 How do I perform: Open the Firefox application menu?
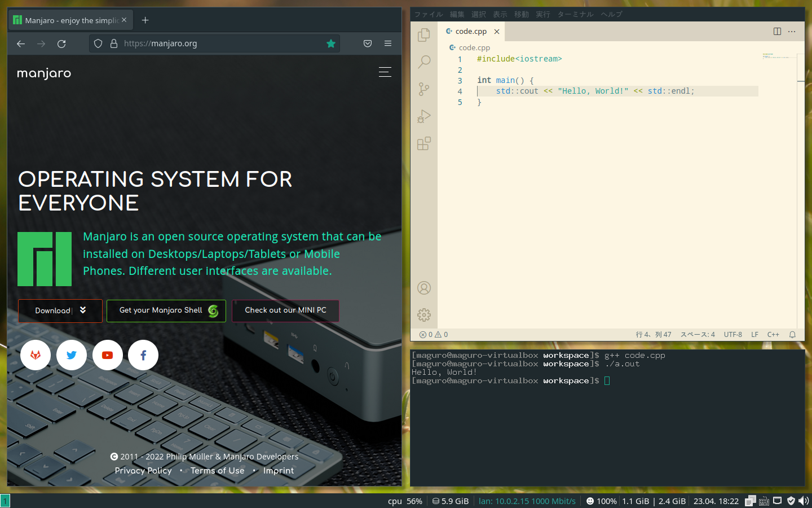coord(388,43)
